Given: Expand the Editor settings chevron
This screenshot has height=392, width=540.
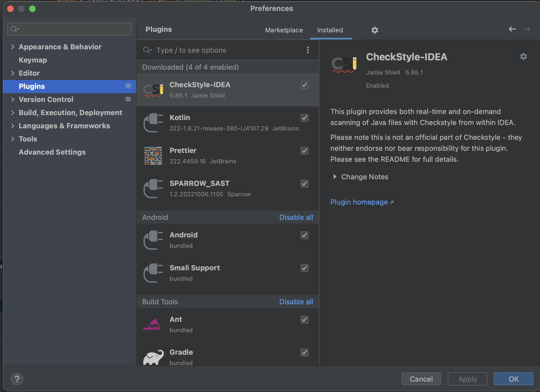Looking at the screenshot, I should click(x=12, y=73).
